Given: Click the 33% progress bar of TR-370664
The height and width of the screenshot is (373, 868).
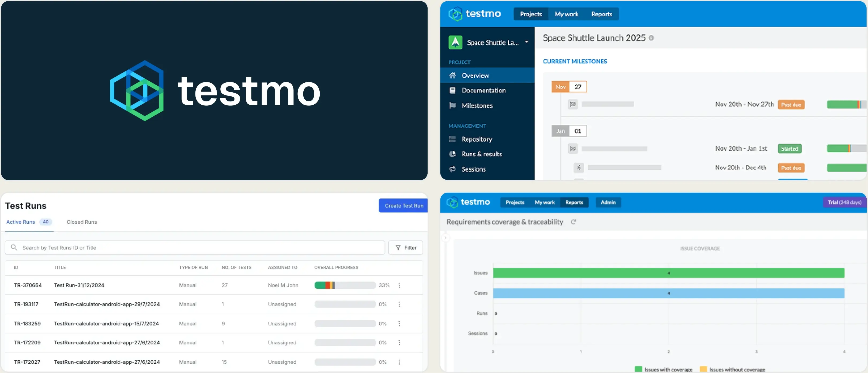Looking at the screenshot, I should click(345, 285).
